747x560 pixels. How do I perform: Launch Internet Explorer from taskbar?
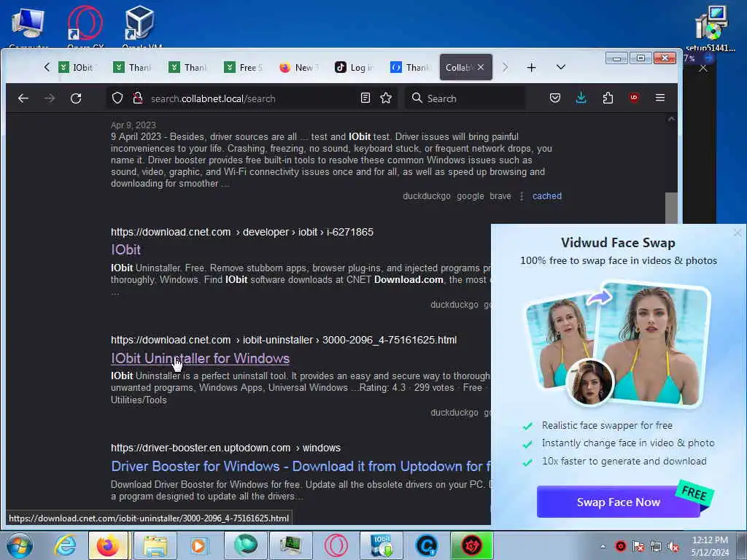pos(65,545)
